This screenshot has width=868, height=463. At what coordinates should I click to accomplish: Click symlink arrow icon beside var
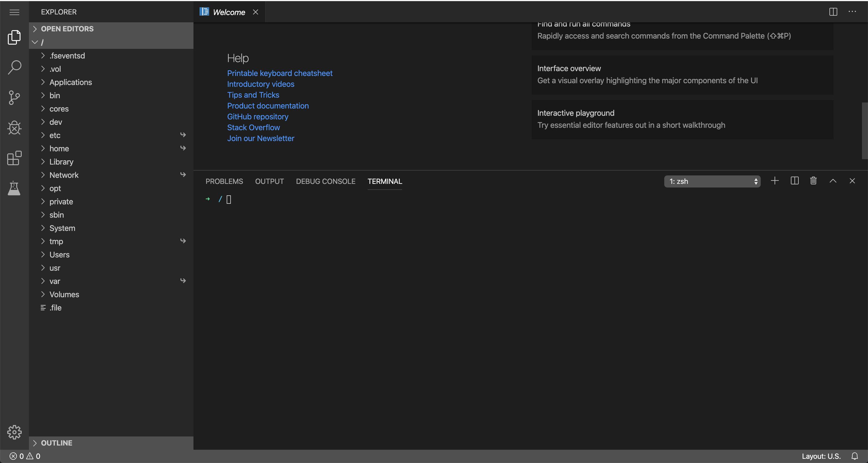(183, 281)
